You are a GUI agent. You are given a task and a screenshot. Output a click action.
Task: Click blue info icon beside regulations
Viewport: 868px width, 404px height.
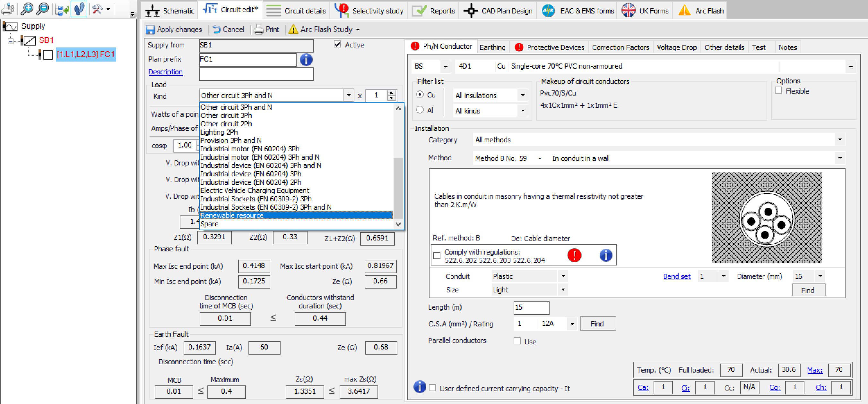click(x=605, y=255)
